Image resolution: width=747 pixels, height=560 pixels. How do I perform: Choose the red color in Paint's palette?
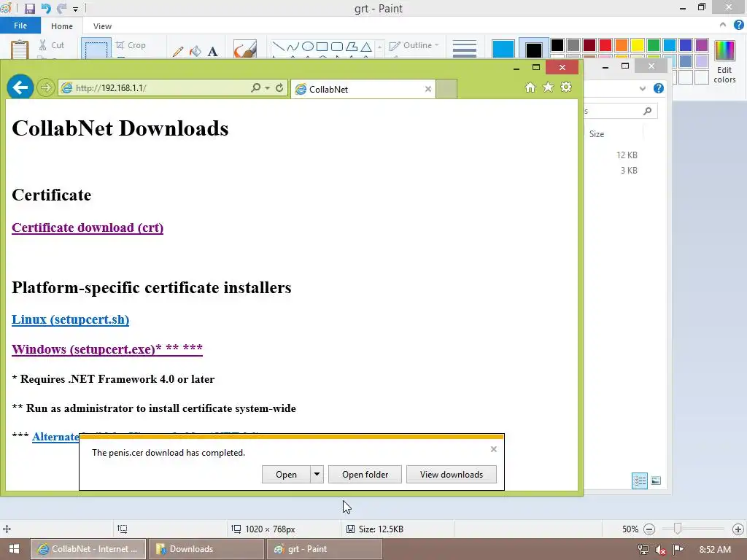coord(605,45)
